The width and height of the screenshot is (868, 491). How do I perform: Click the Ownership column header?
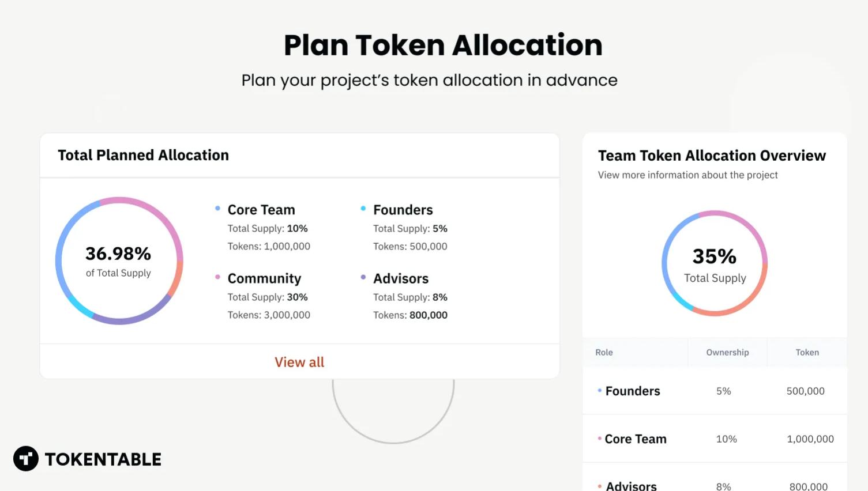coord(727,352)
